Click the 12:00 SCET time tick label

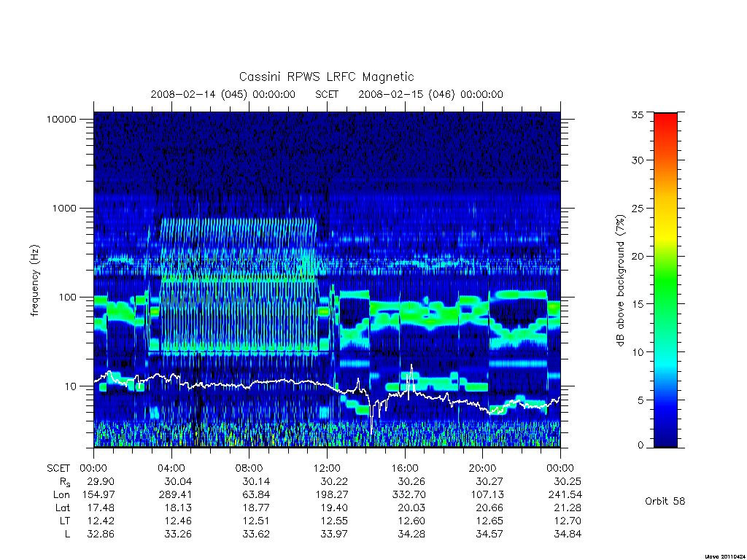pyautogui.click(x=328, y=468)
